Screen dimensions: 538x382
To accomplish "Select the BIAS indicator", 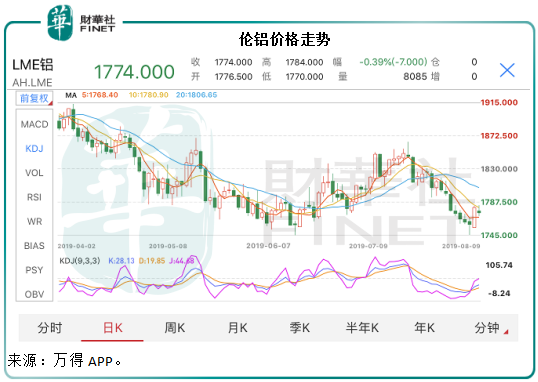I will [34, 246].
